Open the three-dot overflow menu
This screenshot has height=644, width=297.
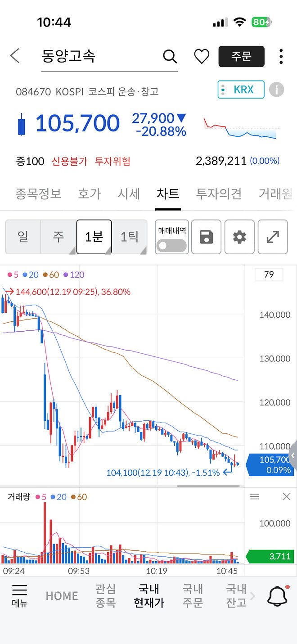281,57
